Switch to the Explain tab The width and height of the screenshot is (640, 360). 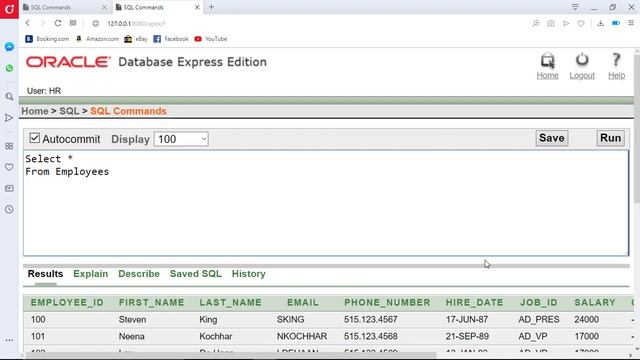(91, 273)
